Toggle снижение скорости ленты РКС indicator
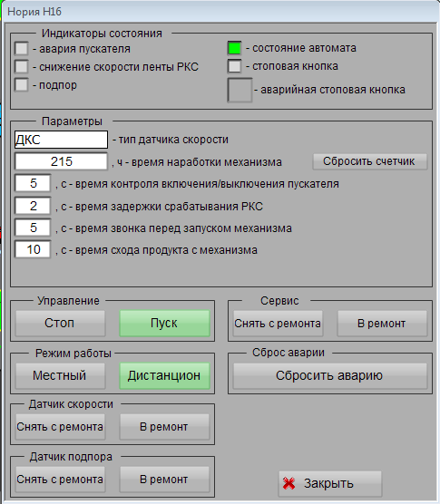 pos(22,66)
